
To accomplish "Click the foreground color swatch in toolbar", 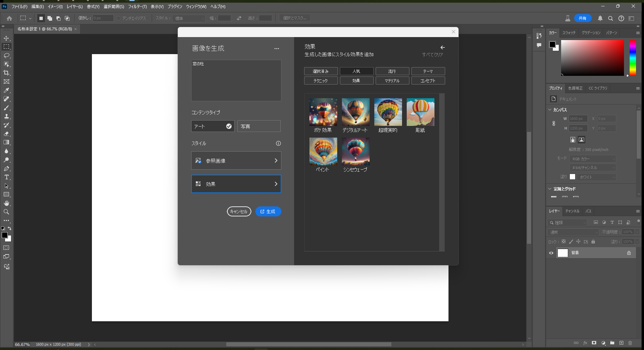I will click(5, 235).
